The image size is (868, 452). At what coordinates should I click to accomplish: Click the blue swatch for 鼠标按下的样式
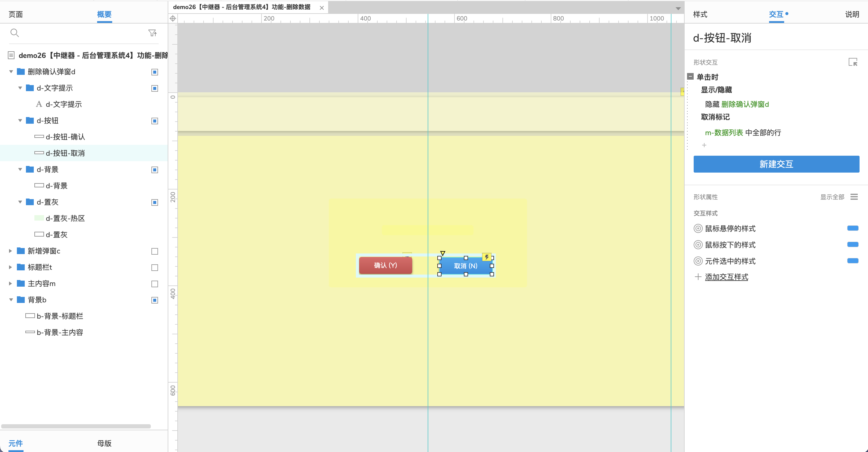[853, 244]
